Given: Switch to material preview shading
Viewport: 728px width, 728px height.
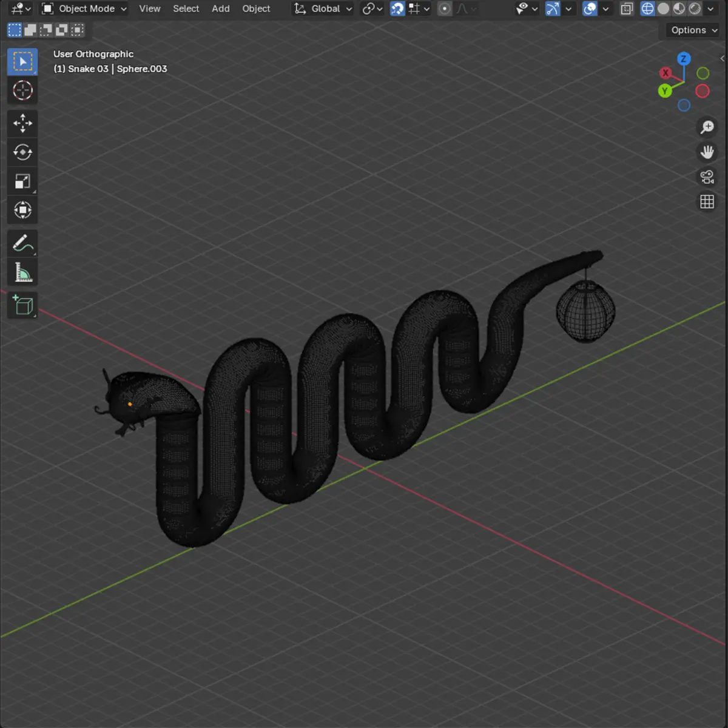Looking at the screenshot, I should tap(679, 8).
